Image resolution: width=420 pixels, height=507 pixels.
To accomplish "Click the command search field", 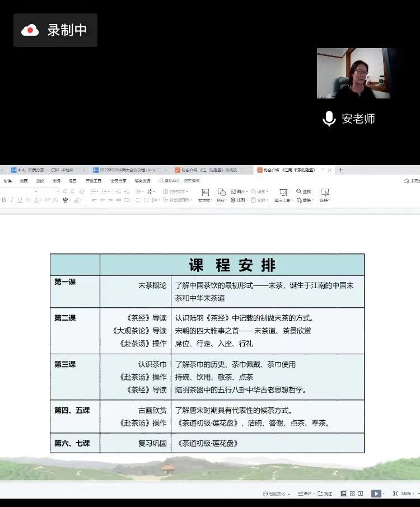I will pos(180,181).
